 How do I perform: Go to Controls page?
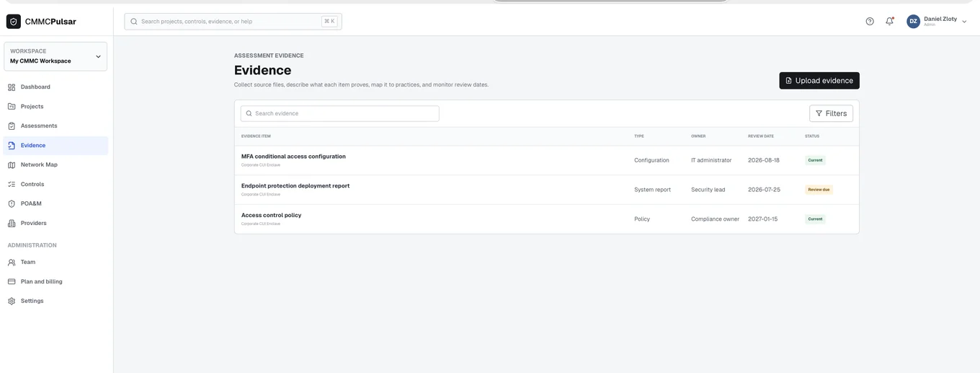point(55,185)
